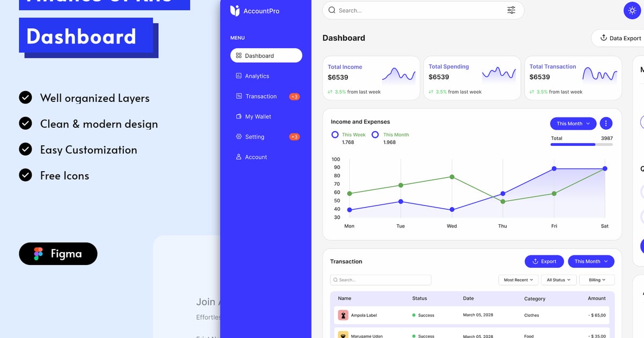Click the Total progress bar
Image resolution: width=644 pixels, height=338 pixels.
[582, 145]
